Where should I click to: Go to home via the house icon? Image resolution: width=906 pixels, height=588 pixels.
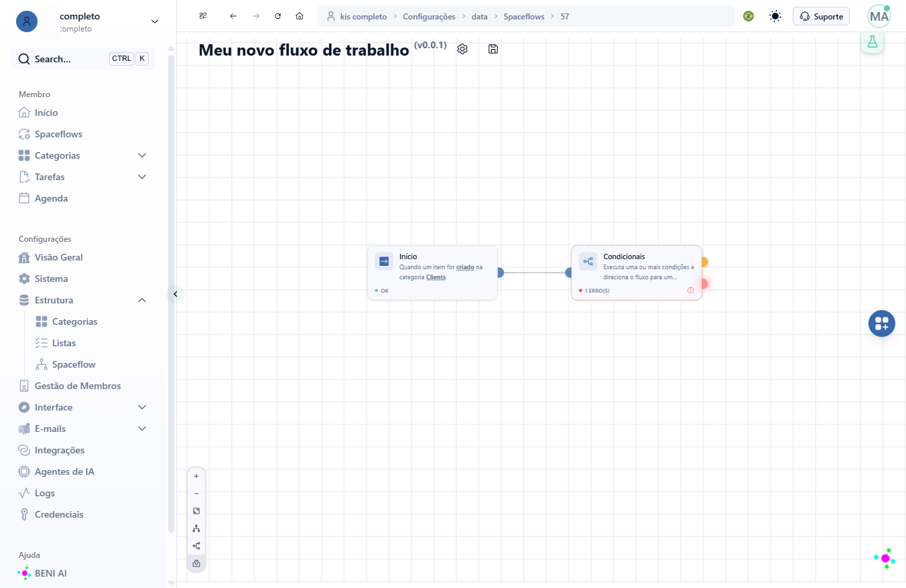point(300,16)
